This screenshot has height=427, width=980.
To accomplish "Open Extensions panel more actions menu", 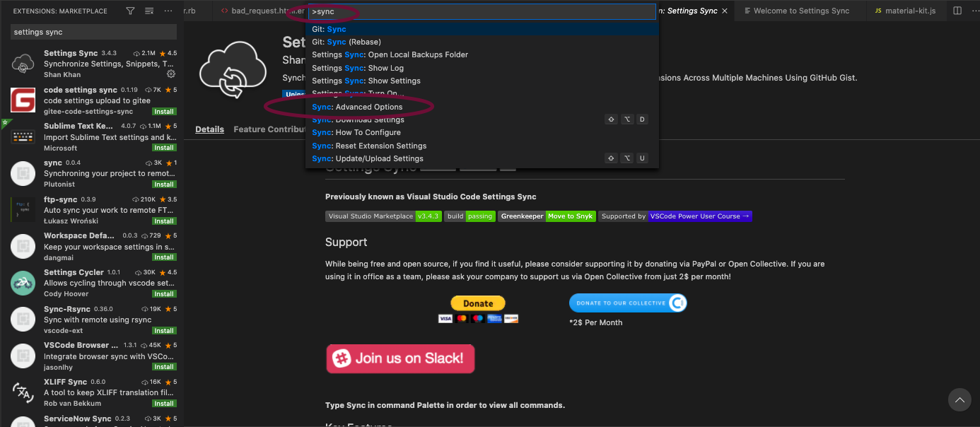I will point(168,11).
